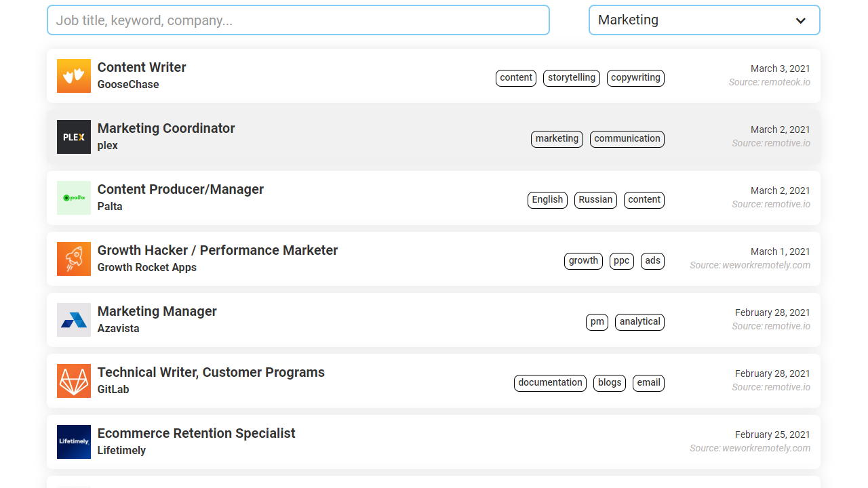Select the 'content' tag on Palta listing

pos(644,200)
